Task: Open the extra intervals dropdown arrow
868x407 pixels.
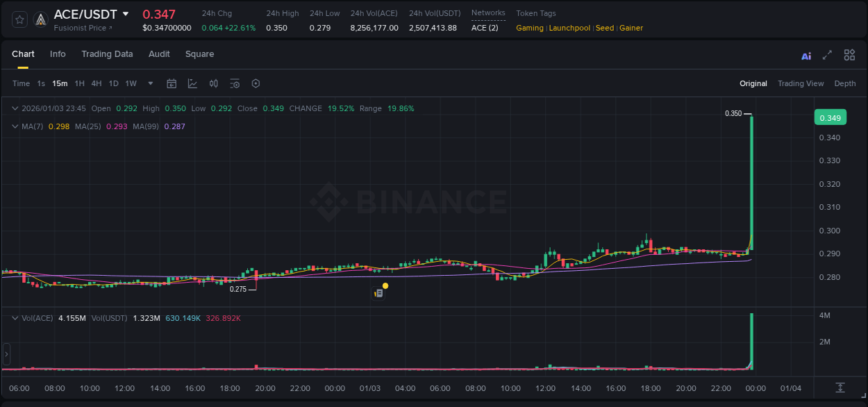Action: [150, 83]
